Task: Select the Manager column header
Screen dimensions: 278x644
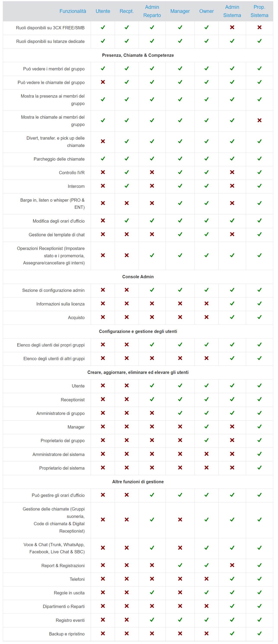Action: 180,11
